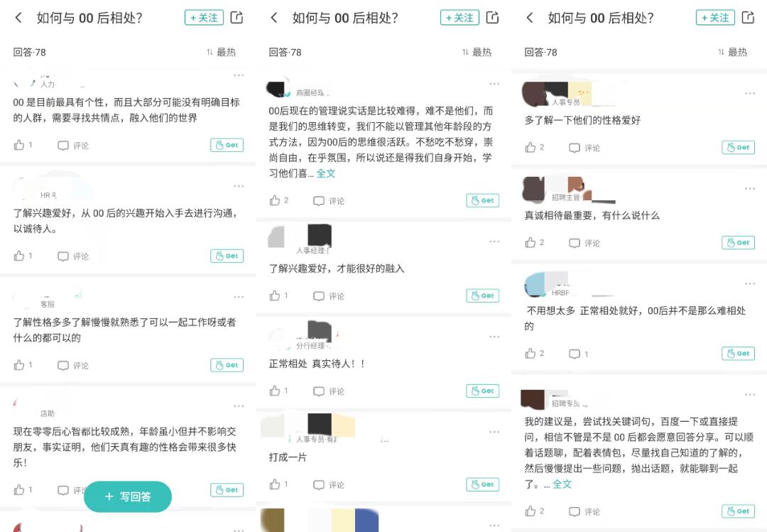Screen dimensions: 767x532
Task: Change 最热 sorting in middle panel
Action: [477, 52]
